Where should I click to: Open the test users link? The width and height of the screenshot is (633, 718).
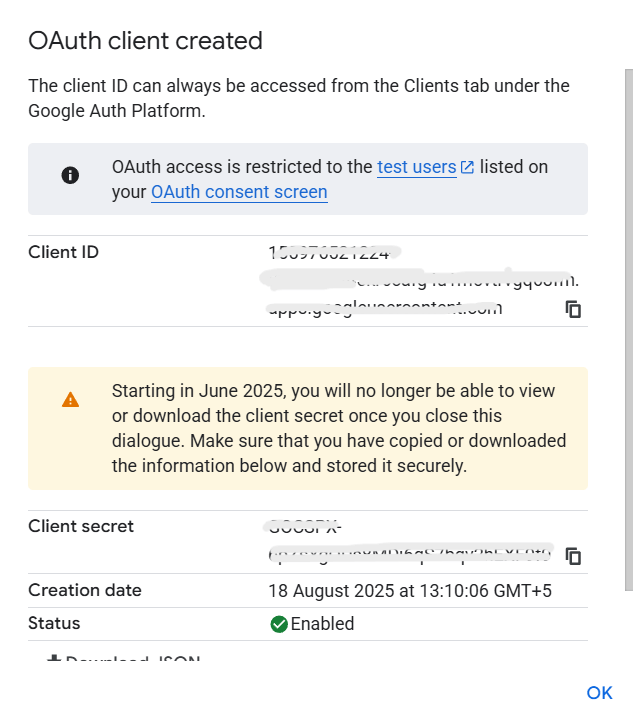(x=416, y=167)
